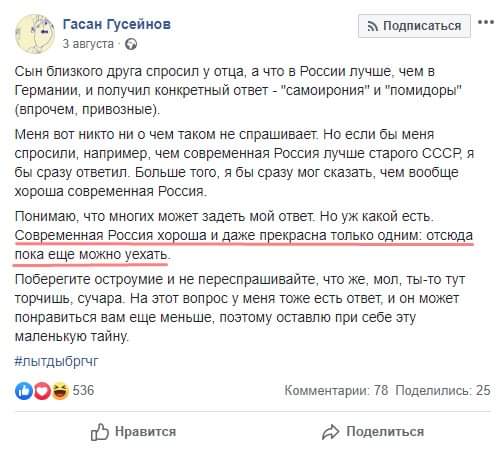Show Поделились: 25 shares list
This screenshot has height=452, width=500.
tap(443, 390)
